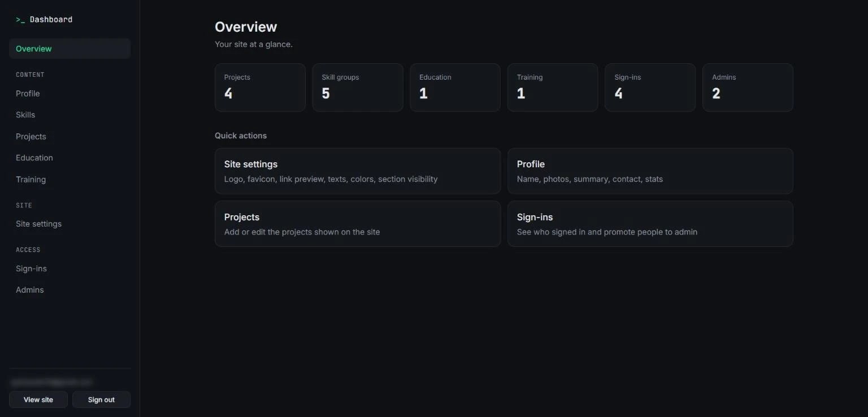Open the Sign-ins quick action card
Image resolution: width=868 pixels, height=417 pixels.
click(x=650, y=224)
